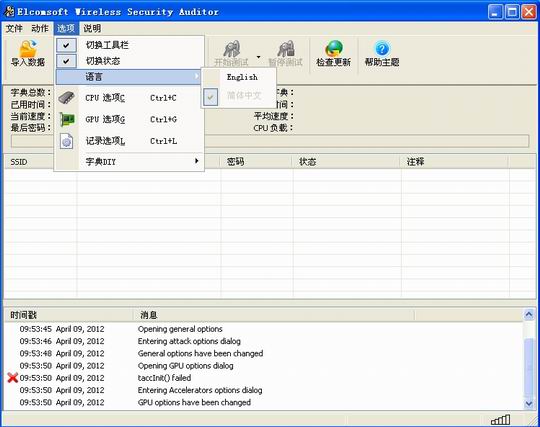Select 记录选项 Ctrl+L menu entry
The height and width of the screenshot is (427, 540).
(129, 141)
